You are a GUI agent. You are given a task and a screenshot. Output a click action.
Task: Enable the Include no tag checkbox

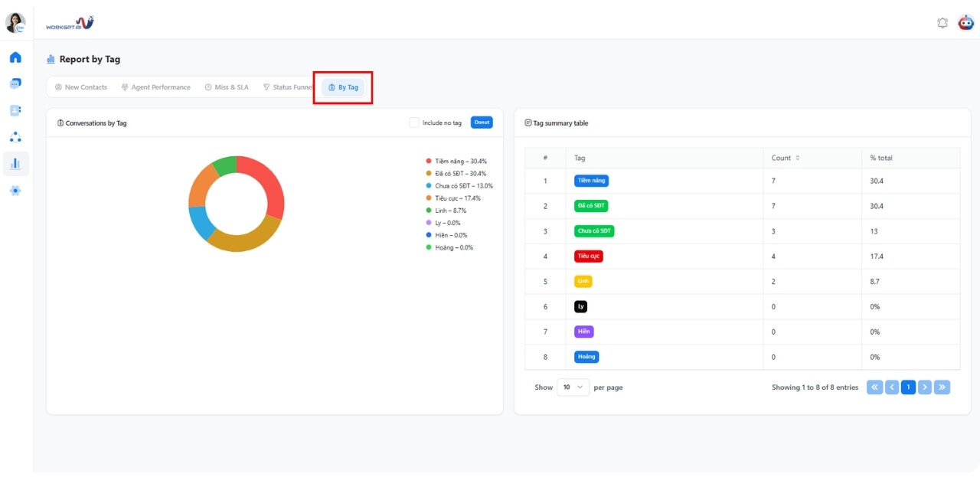click(x=414, y=123)
